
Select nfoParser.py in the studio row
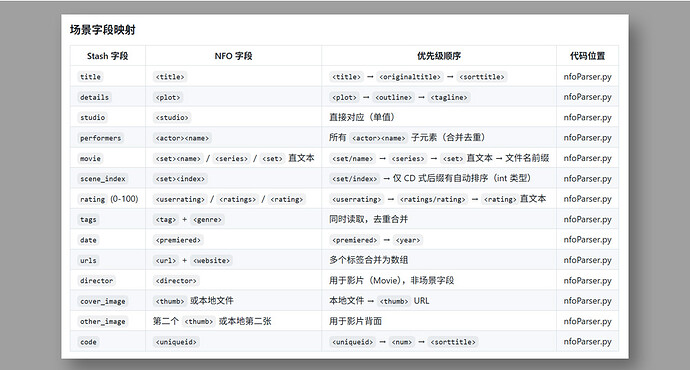click(x=587, y=117)
